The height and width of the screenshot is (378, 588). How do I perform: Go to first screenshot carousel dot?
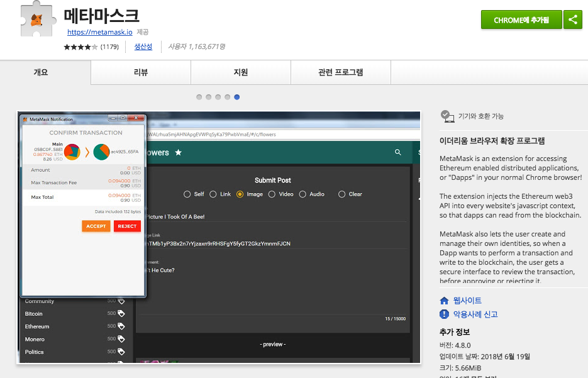pyautogui.click(x=199, y=97)
